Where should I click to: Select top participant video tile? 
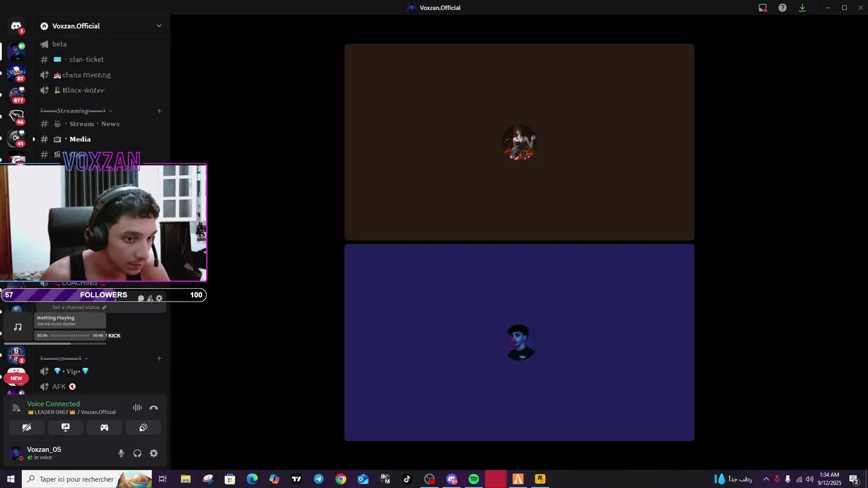(519, 142)
